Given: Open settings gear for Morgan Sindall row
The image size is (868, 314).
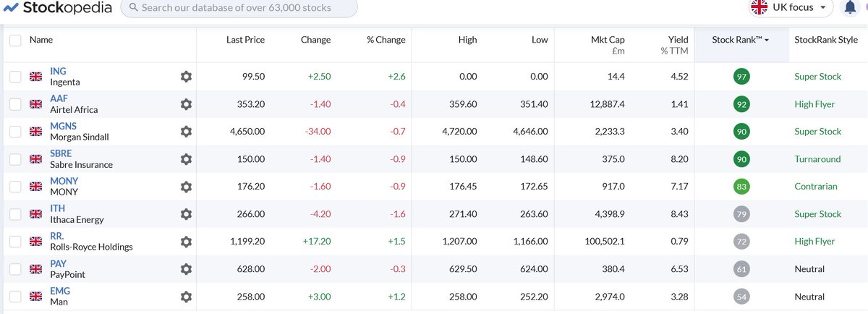Looking at the screenshot, I should 186,132.
